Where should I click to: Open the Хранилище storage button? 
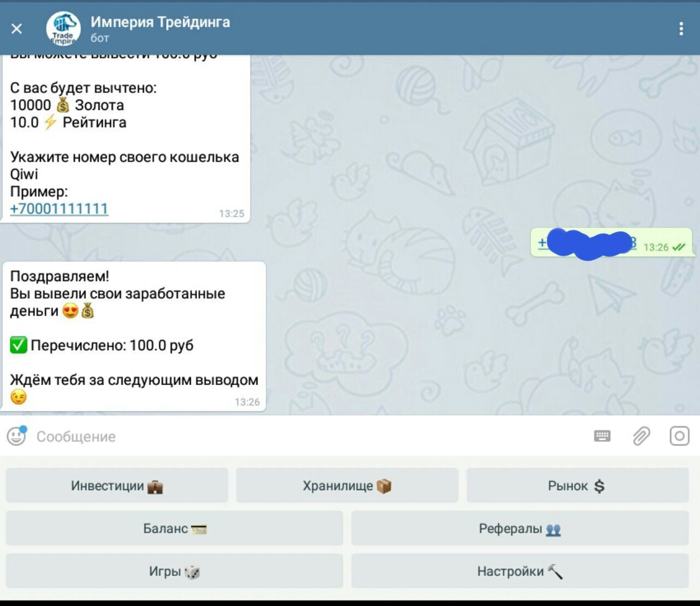coord(347,485)
